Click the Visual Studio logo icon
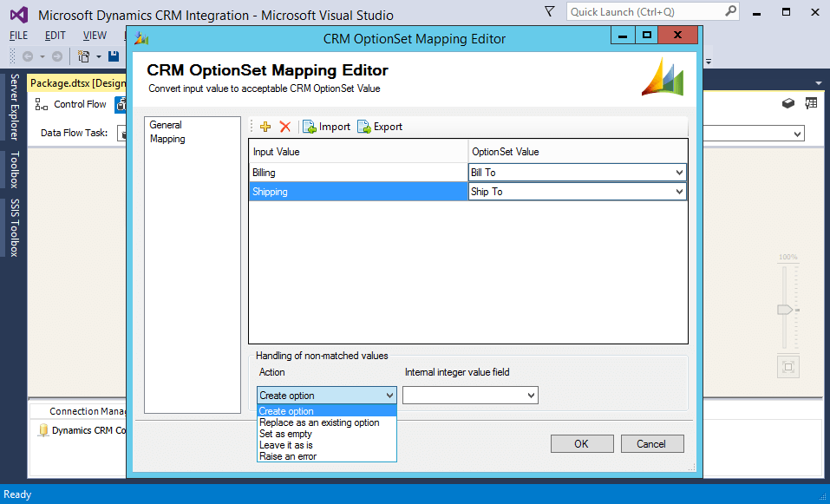Viewport: 830px width, 504px height. (x=20, y=14)
